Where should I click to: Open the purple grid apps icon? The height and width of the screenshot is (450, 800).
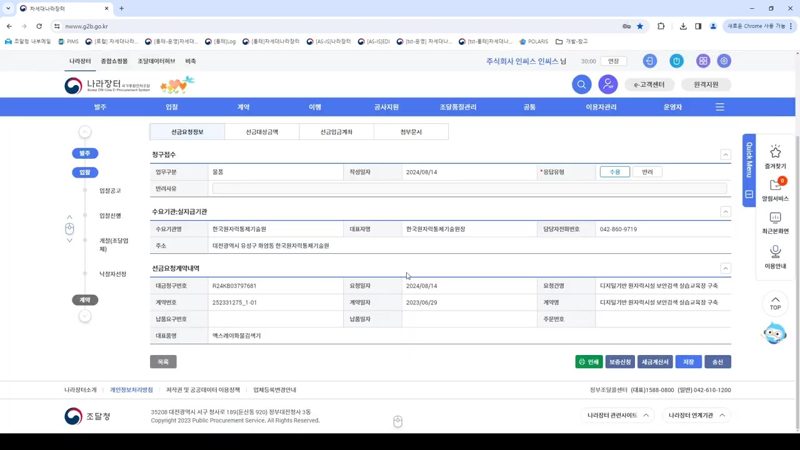click(703, 61)
